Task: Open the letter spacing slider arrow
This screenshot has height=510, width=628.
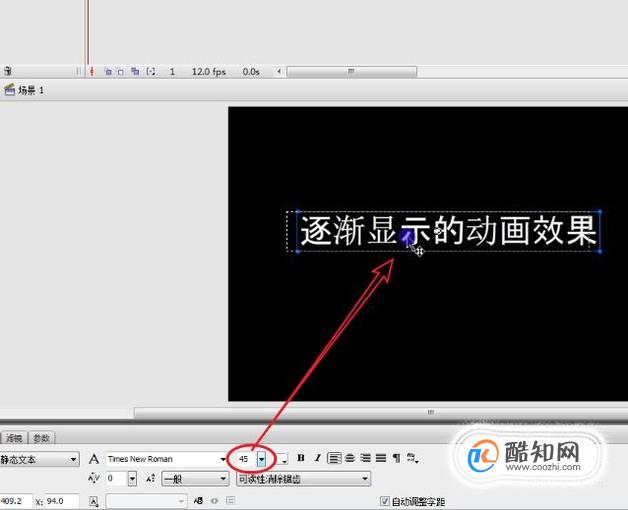Action: coord(132,478)
